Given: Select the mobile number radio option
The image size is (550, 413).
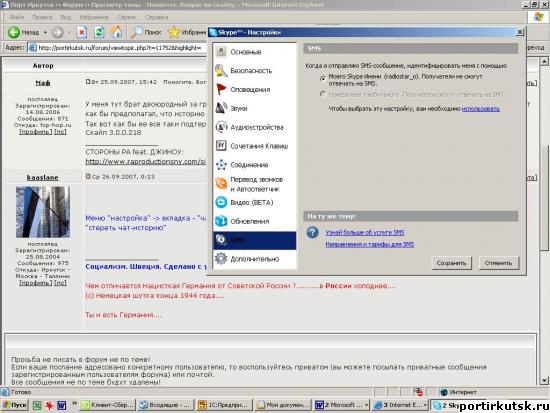Looking at the screenshot, I should [323, 94].
